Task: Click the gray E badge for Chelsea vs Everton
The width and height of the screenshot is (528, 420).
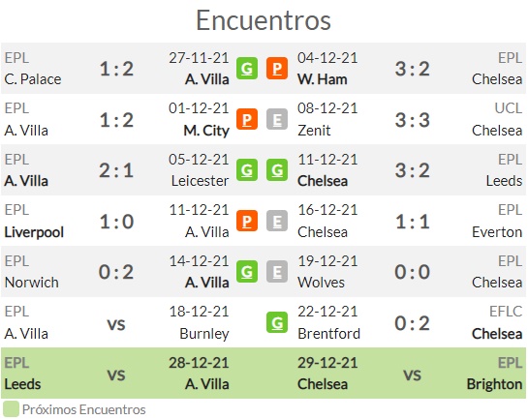Action: click(277, 221)
